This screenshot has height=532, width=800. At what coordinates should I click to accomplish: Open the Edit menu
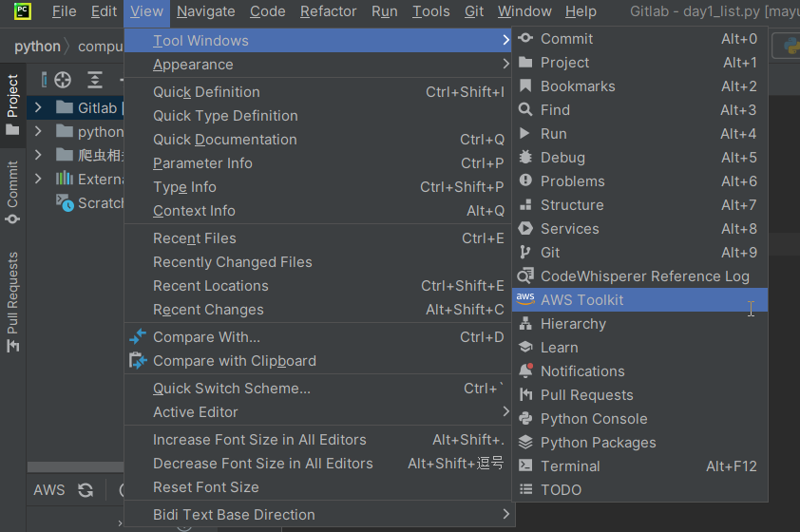pos(105,11)
